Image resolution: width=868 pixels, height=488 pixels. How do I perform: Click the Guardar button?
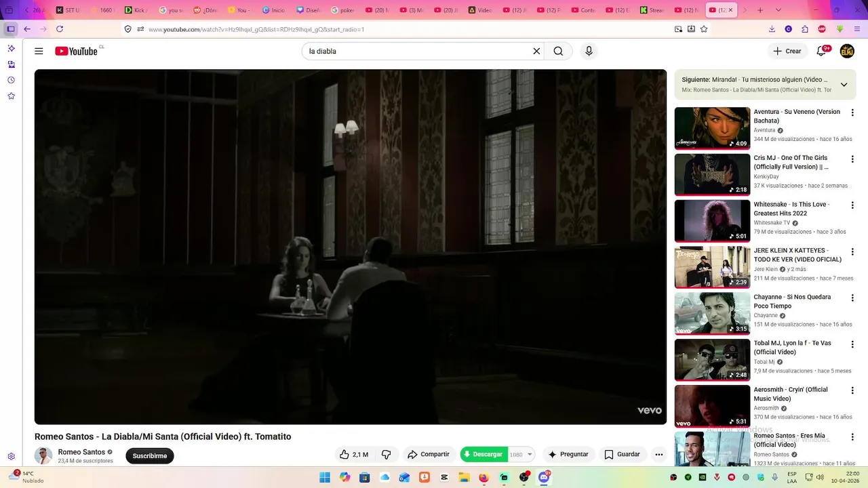[622, 454]
